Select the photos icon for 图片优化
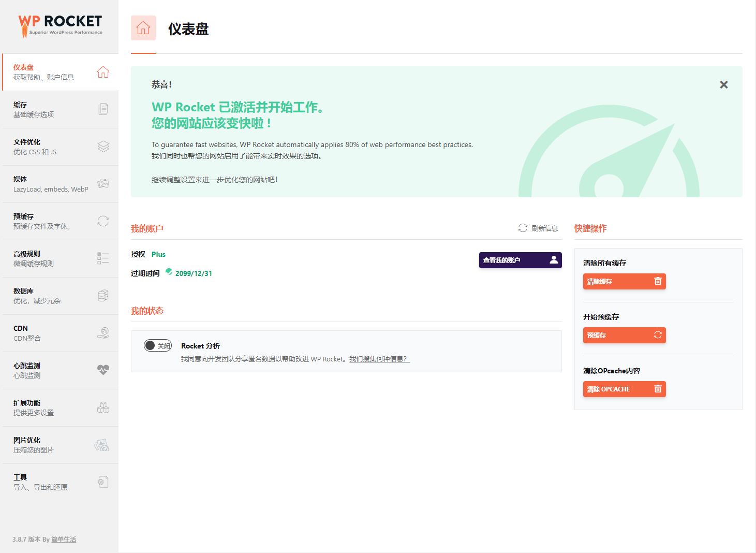Viewport: 756px width, 553px height. 103,444
